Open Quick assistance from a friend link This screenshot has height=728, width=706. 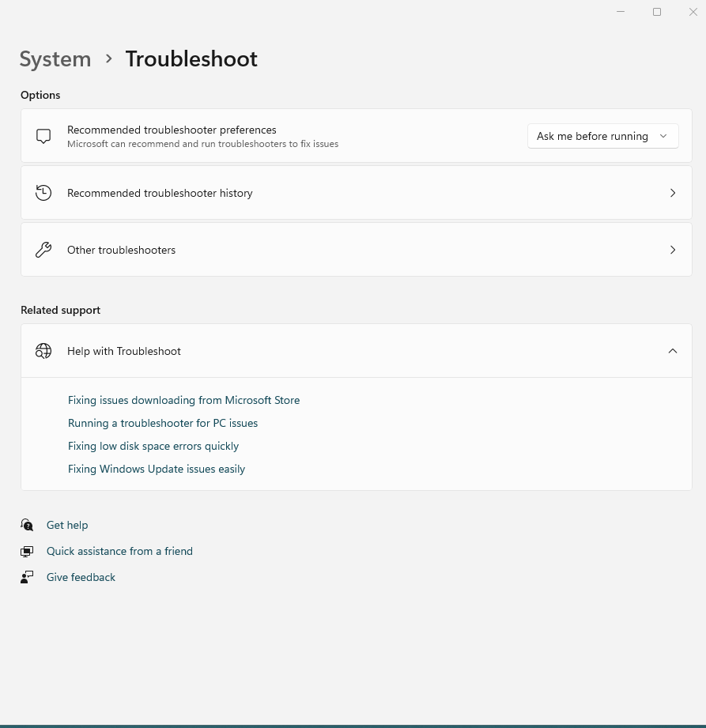[119, 551]
